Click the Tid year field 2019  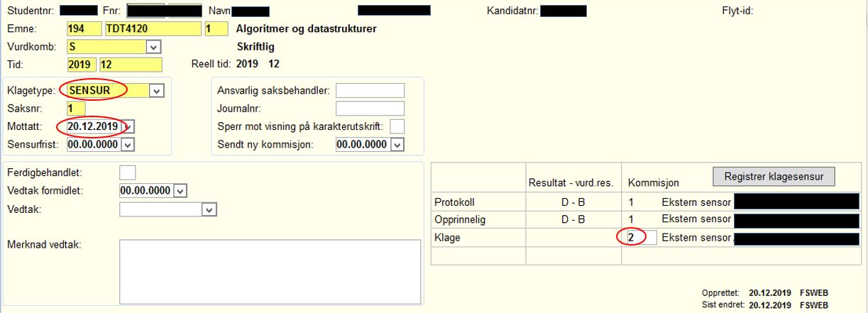(81, 65)
